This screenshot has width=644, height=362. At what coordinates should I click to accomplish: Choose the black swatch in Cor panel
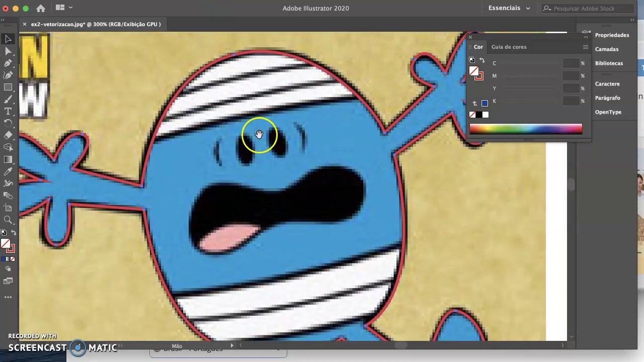(479, 115)
